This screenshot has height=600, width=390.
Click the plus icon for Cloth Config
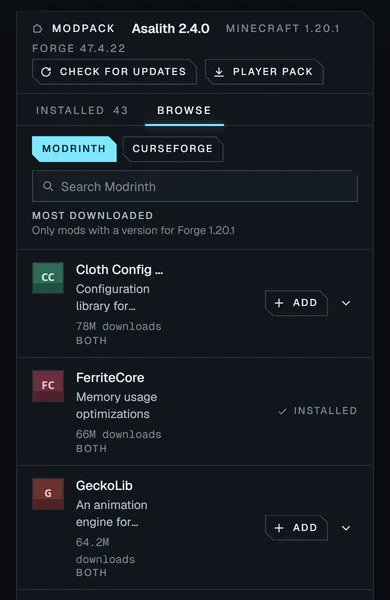[279, 303]
